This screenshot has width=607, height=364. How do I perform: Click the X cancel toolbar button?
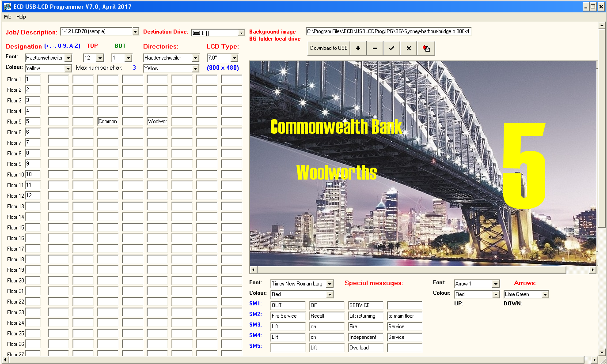click(409, 48)
